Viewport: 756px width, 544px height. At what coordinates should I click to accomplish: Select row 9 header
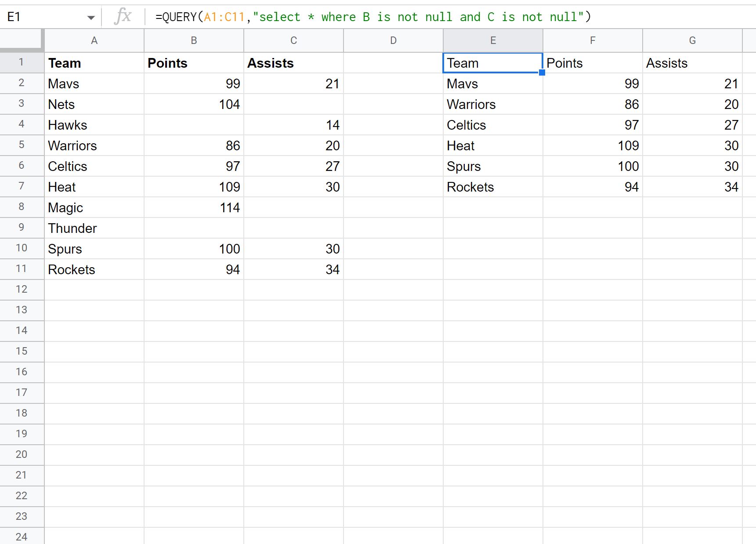[x=22, y=228]
